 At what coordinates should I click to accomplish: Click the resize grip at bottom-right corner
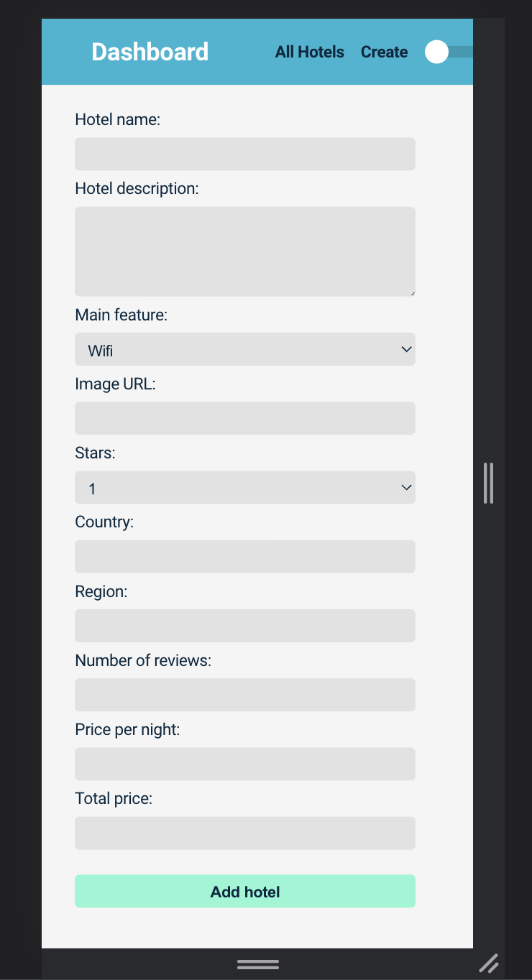click(x=490, y=963)
